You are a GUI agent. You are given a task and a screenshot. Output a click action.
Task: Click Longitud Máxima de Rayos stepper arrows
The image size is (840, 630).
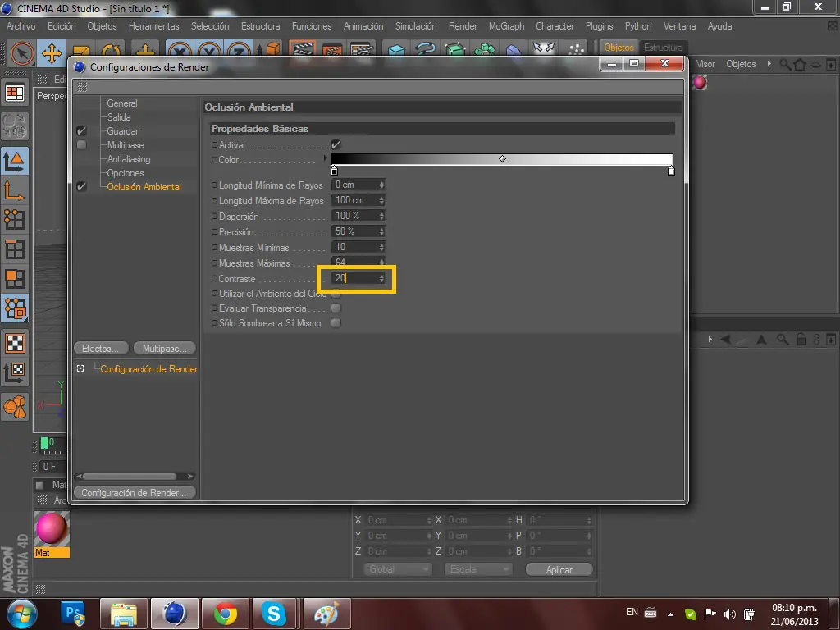pyautogui.click(x=381, y=200)
